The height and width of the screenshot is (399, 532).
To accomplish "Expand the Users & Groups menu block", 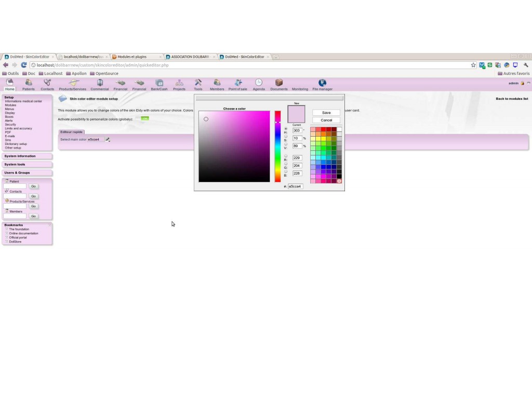I will coord(27,172).
